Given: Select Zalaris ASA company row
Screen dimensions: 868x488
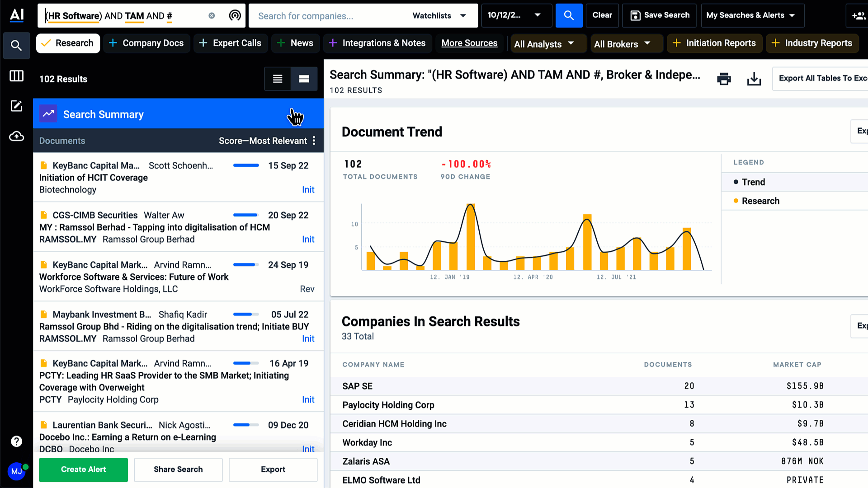Looking at the screenshot, I should [x=599, y=461].
